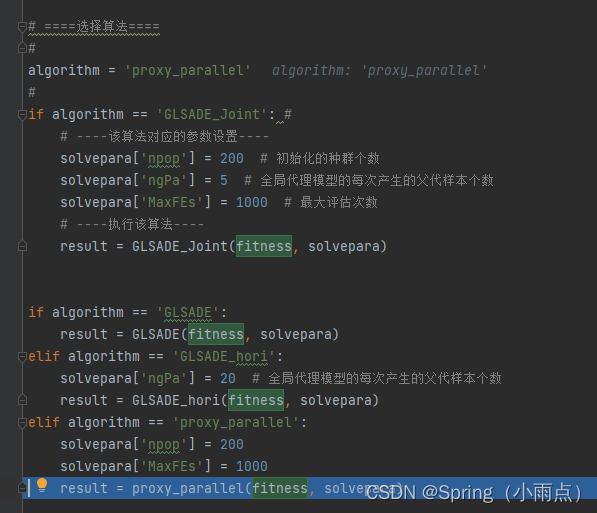Toggle the fold marker beside the lone '#' line
The image size is (597, 513).
point(22,48)
